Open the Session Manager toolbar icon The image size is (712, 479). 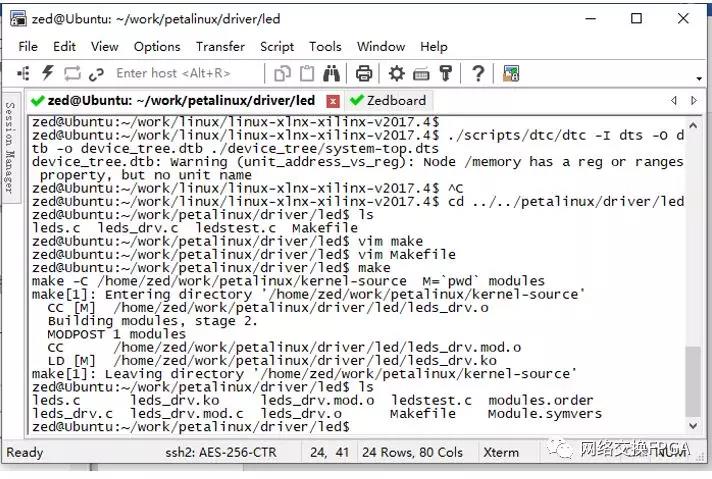pyautogui.click(x=23, y=73)
